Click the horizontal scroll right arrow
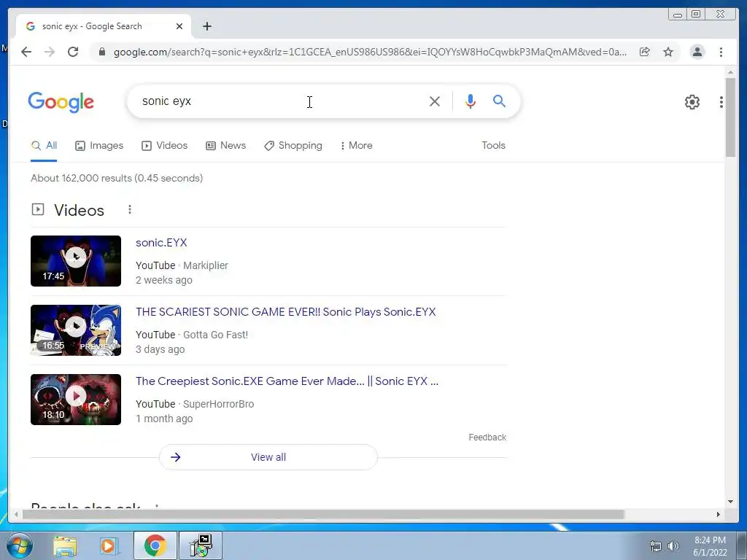This screenshot has height=560, width=747. coord(719,514)
